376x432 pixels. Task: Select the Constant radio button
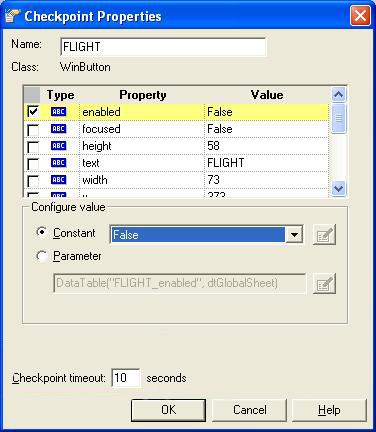(x=41, y=232)
